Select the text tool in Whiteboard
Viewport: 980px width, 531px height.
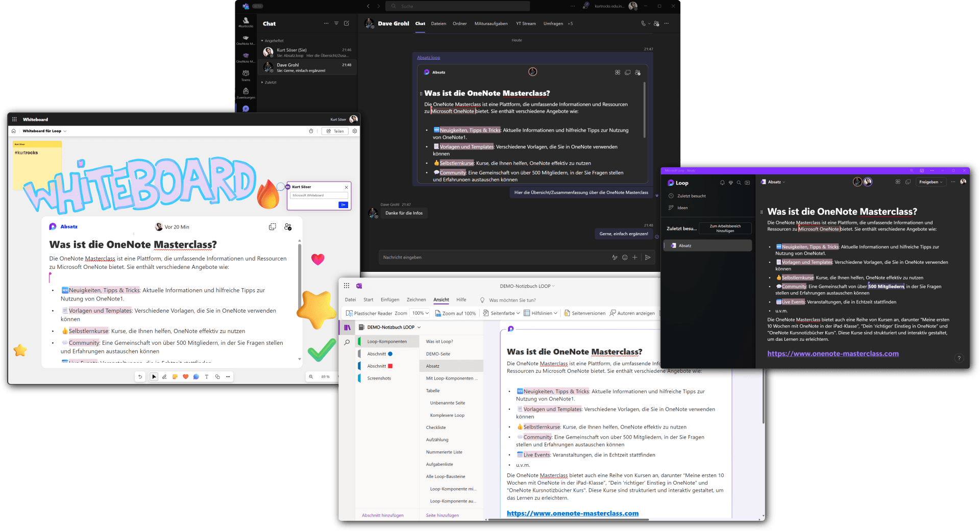[x=207, y=377]
